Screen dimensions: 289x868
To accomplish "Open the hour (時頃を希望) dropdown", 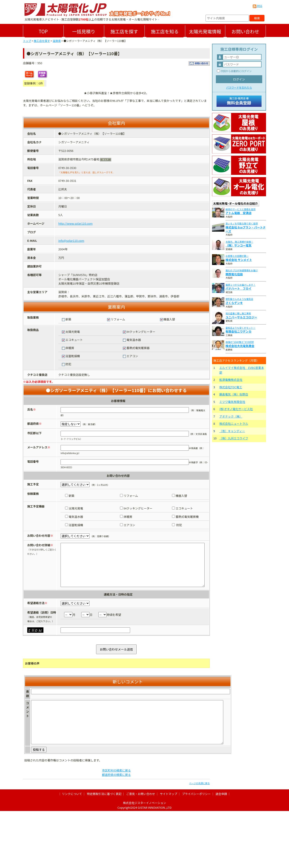I will pos(102,615).
